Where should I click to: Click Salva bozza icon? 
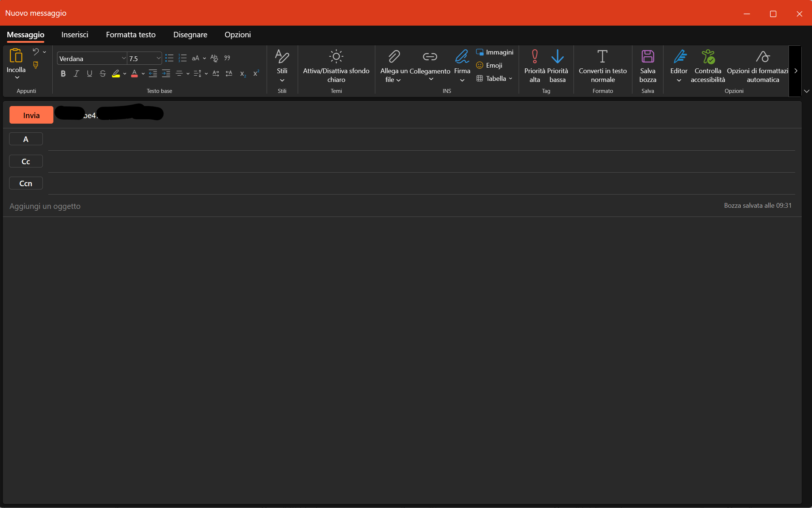pos(647,57)
